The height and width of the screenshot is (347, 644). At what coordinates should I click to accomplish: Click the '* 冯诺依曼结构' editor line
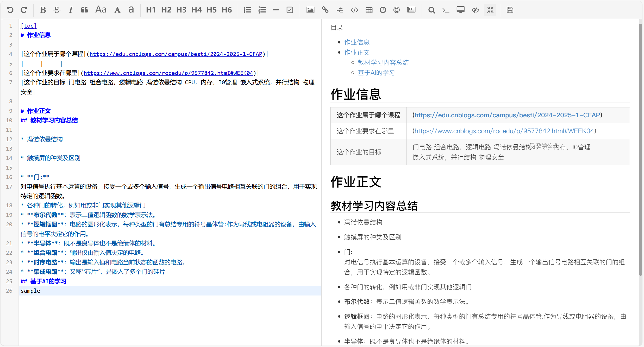pos(42,139)
